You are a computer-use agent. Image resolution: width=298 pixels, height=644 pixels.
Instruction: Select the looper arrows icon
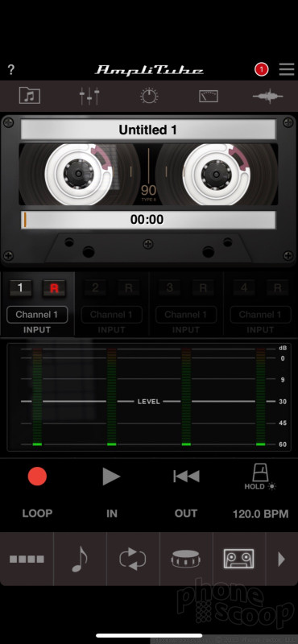(x=133, y=559)
